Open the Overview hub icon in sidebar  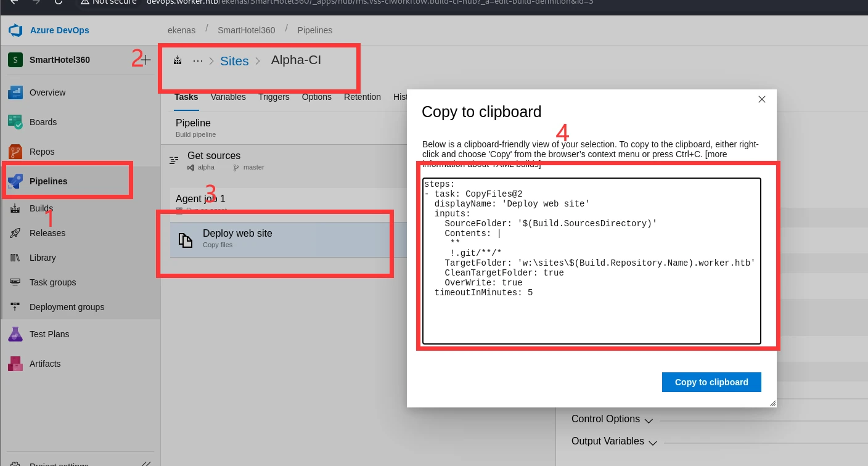15,92
